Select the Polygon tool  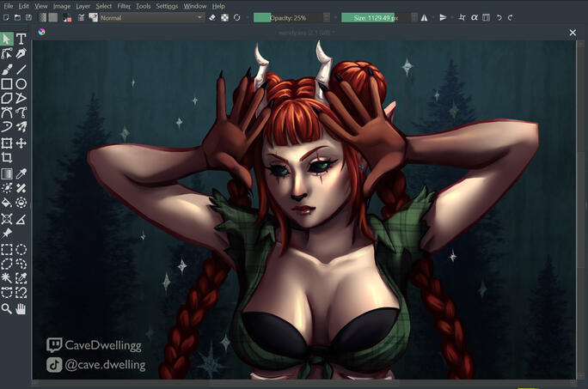(6, 99)
